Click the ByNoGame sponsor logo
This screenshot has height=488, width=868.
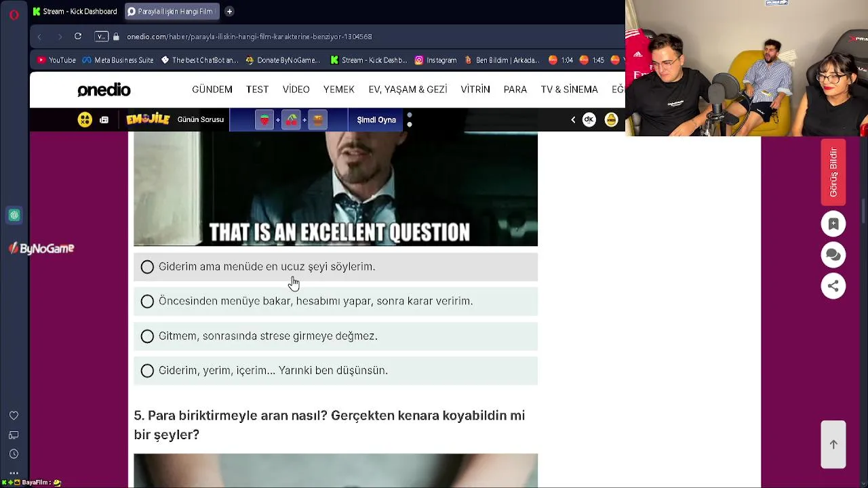[41, 249]
